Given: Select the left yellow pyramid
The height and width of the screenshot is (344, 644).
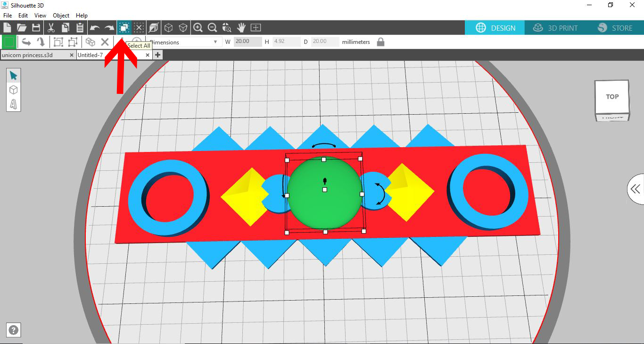Looking at the screenshot, I should [245, 196].
